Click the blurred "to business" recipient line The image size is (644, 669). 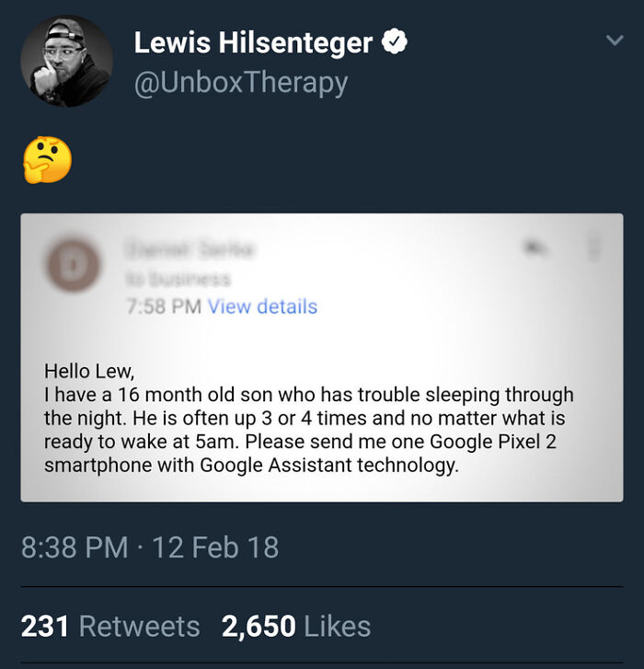click(178, 278)
